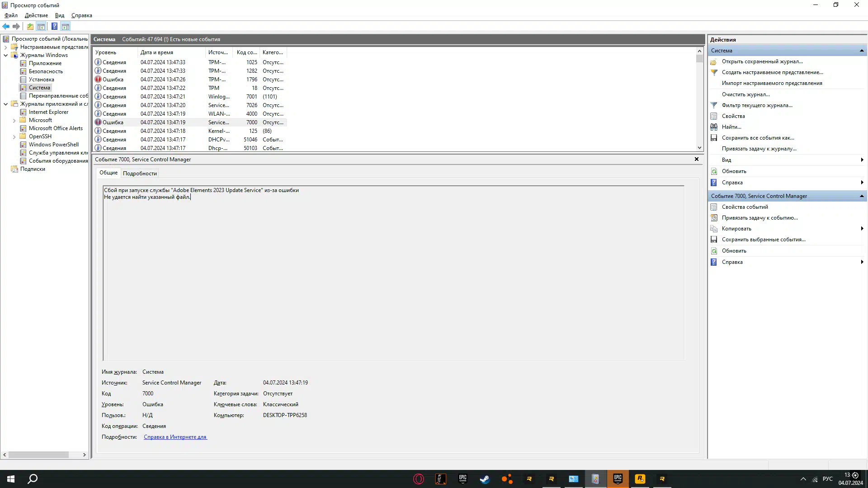The image size is (868, 488).
Task: Click the Find binoculars icon
Action: pos(714,127)
